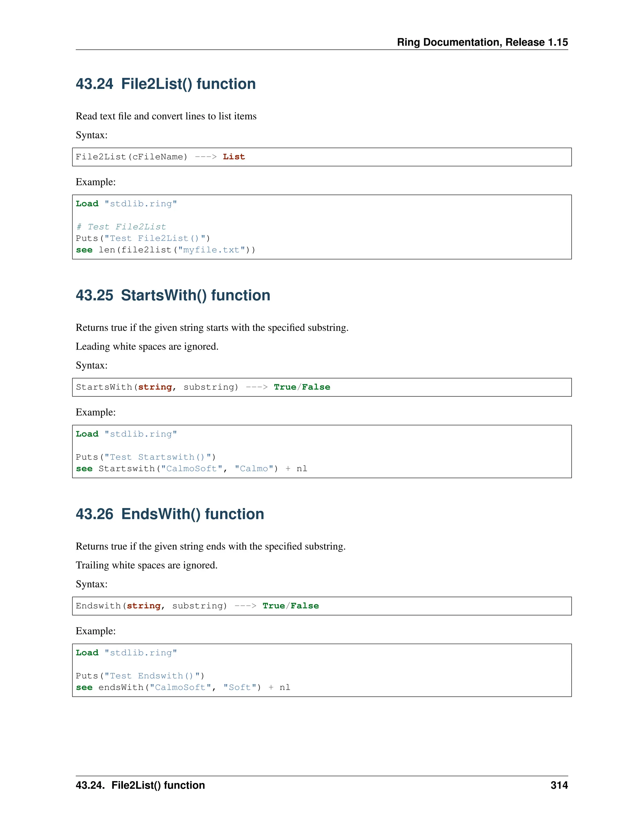Screen dimensions: 644x833
Task: Click the "43.26 EndsWith() function" section heading
Action: click(170, 514)
